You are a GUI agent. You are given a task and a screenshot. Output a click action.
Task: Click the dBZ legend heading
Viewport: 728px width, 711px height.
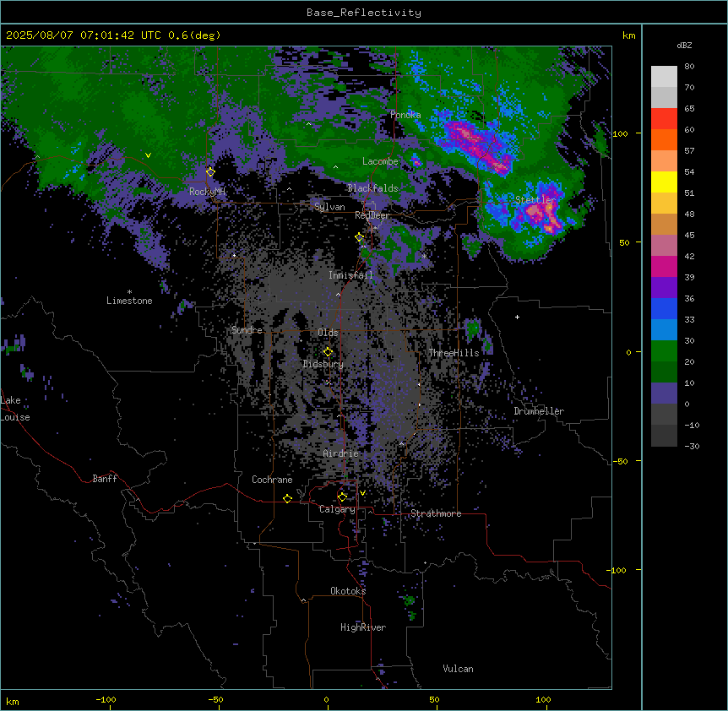(x=684, y=46)
